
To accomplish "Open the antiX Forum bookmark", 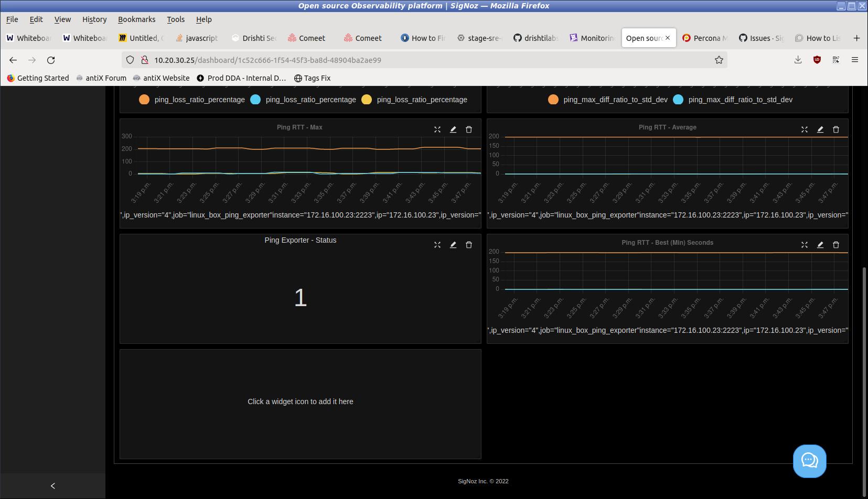I will (x=101, y=78).
